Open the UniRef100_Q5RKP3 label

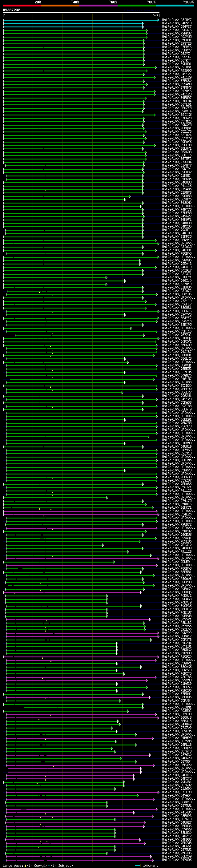pos(177,470)
